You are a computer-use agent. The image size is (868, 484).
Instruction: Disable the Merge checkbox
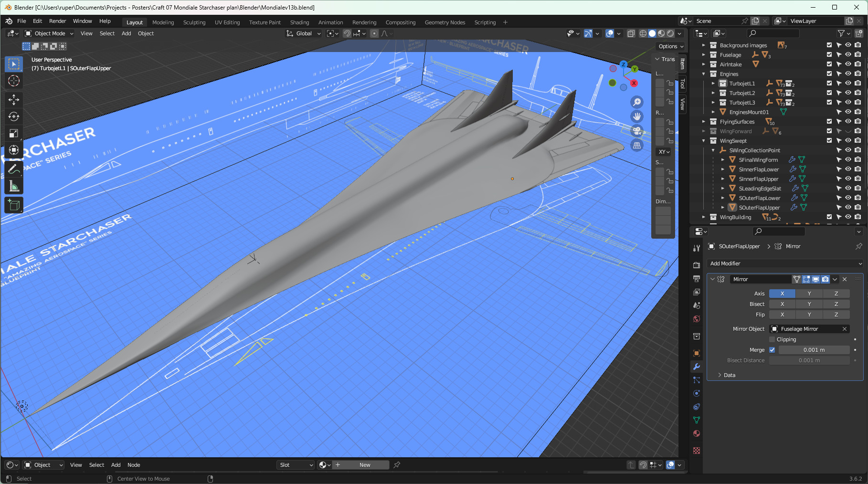772,350
